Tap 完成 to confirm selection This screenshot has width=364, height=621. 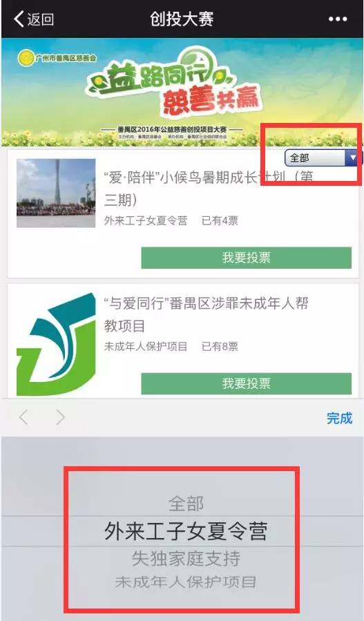[339, 418]
